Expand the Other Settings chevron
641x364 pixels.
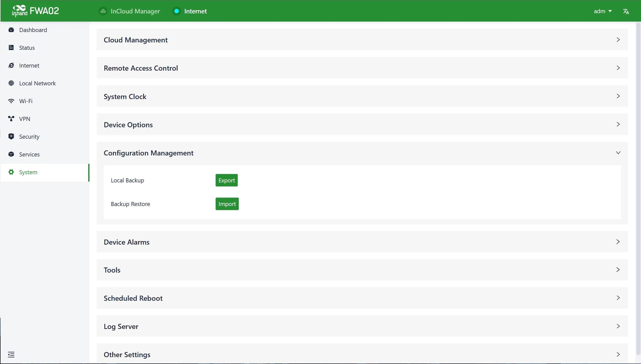[618, 355]
